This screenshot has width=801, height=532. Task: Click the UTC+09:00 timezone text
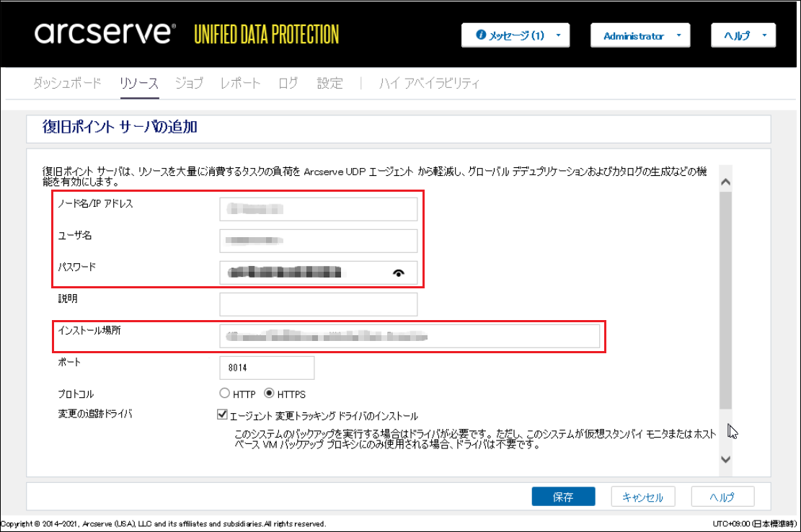[754, 523]
